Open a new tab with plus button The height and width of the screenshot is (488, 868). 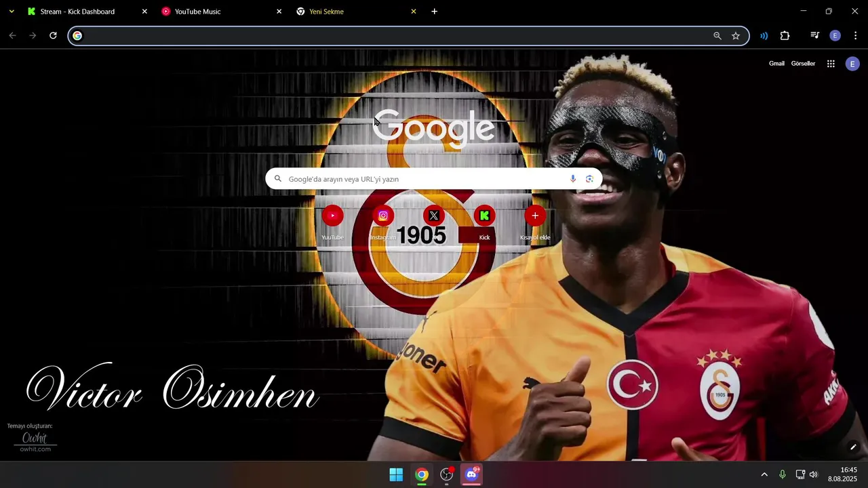(435, 12)
